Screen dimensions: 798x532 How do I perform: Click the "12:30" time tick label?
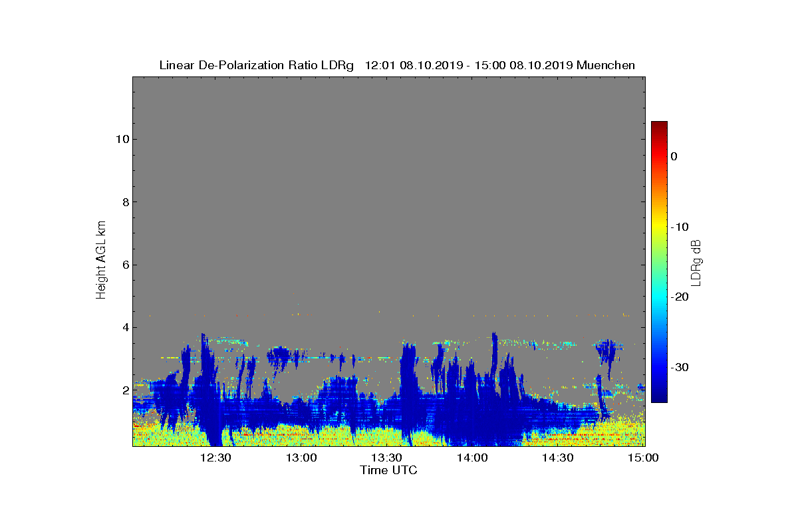pyautogui.click(x=215, y=458)
